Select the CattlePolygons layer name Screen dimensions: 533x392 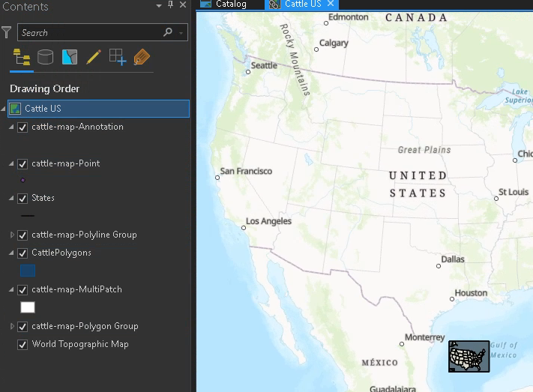[61, 253]
